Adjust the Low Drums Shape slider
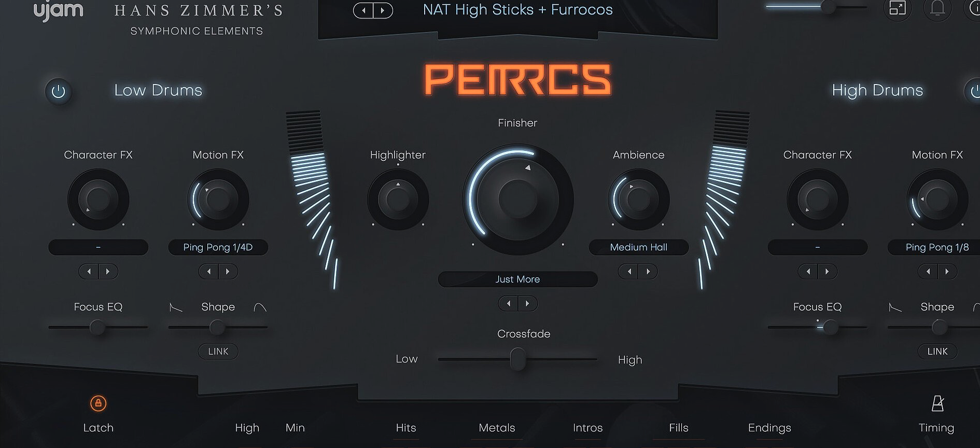Image resolution: width=980 pixels, height=448 pixels. (217, 327)
